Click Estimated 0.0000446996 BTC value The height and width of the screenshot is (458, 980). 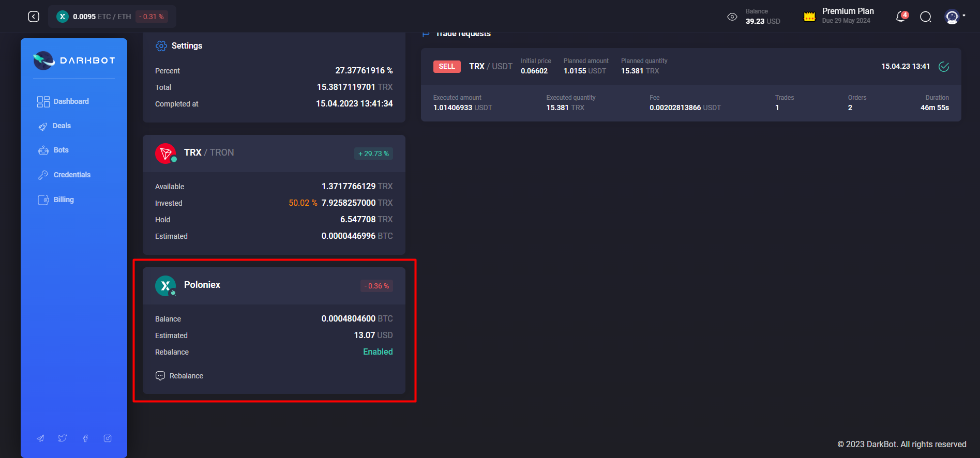(357, 236)
